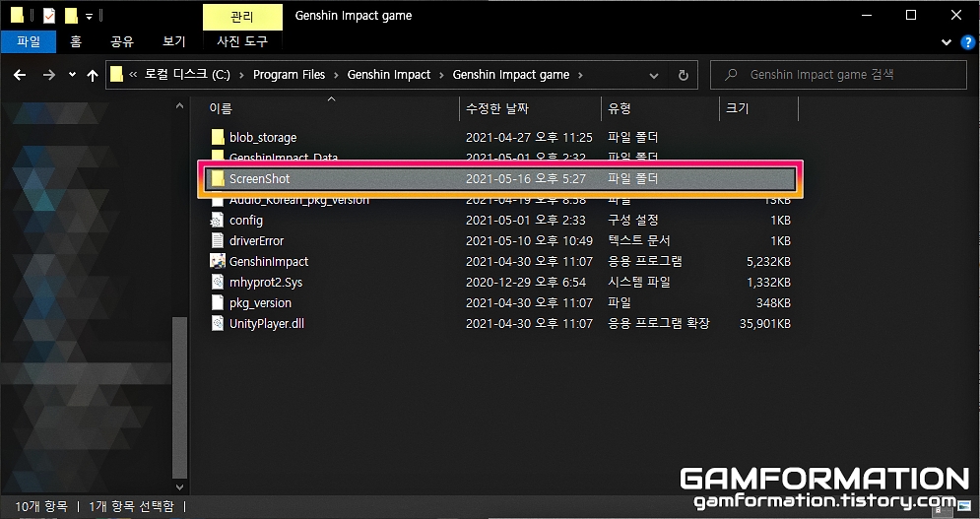Show hidden breadcrumb path via double chevron

(x=133, y=75)
